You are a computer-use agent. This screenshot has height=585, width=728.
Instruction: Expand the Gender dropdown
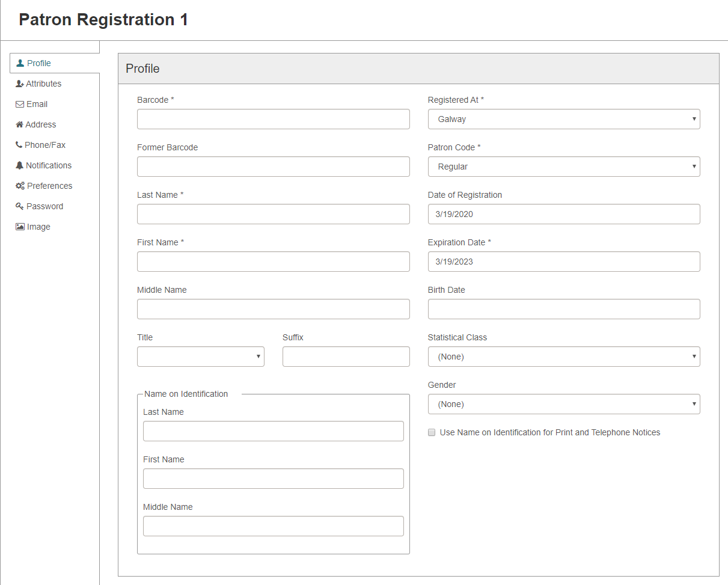click(x=564, y=404)
